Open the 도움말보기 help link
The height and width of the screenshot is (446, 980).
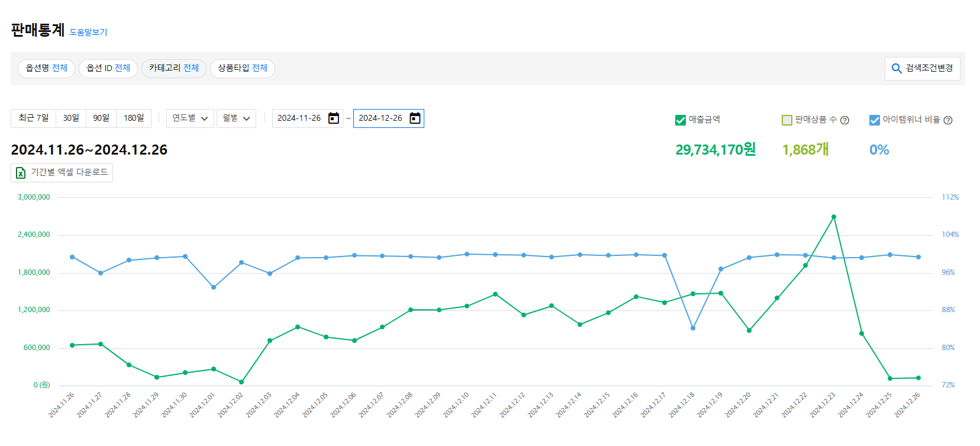coord(88,32)
